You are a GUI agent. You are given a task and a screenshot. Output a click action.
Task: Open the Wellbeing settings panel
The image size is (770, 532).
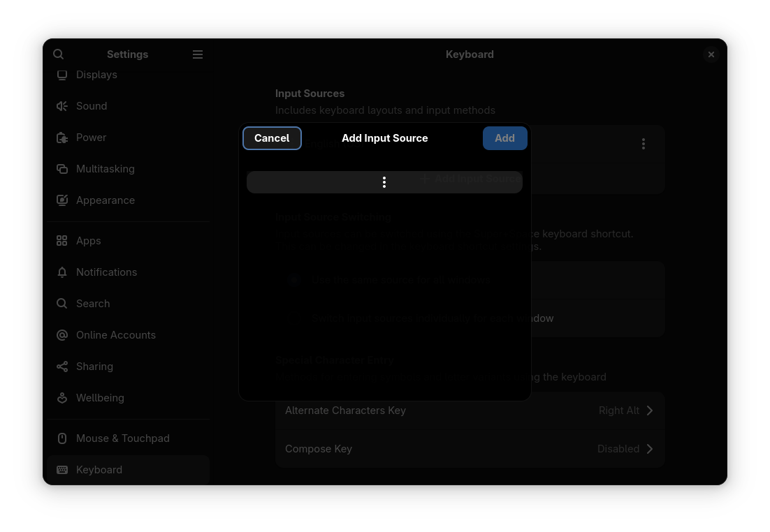(128, 397)
